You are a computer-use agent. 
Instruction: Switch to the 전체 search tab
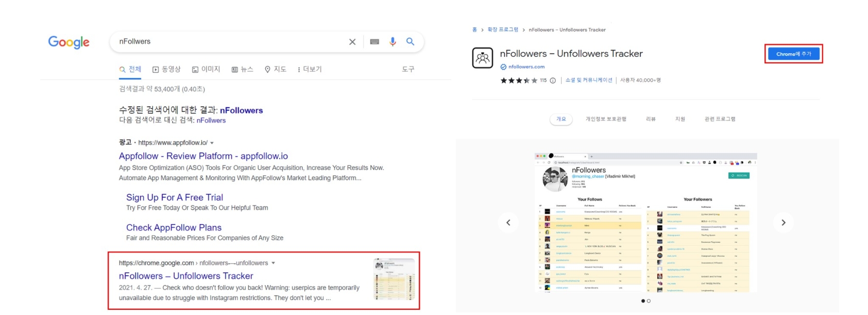130,69
